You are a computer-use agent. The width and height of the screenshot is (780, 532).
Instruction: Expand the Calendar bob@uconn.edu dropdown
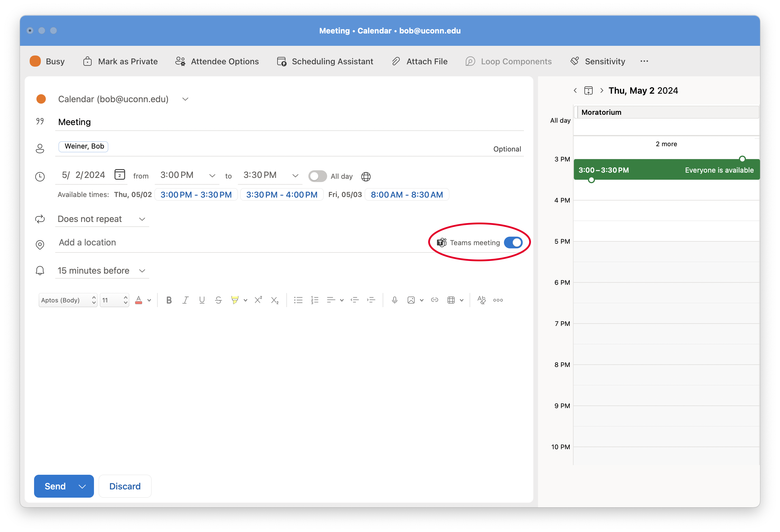coord(186,99)
